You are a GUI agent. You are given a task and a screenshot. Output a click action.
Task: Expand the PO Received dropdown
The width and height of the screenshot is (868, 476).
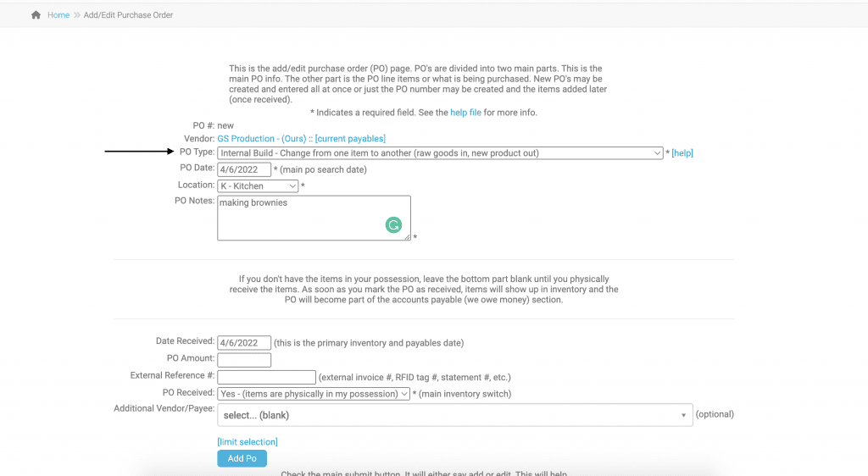tap(314, 394)
